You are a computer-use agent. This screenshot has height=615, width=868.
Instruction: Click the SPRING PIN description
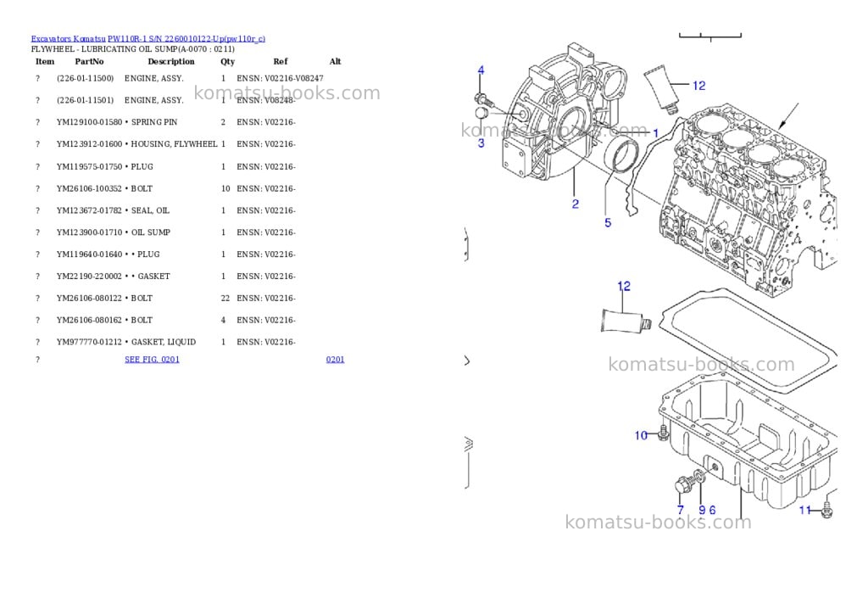point(154,122)
